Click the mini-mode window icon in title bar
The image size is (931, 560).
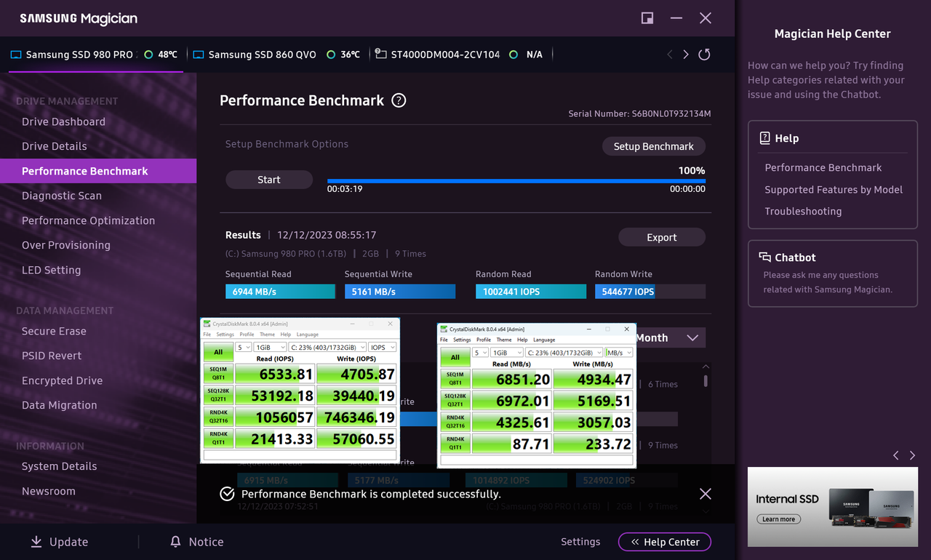point(647,18)
